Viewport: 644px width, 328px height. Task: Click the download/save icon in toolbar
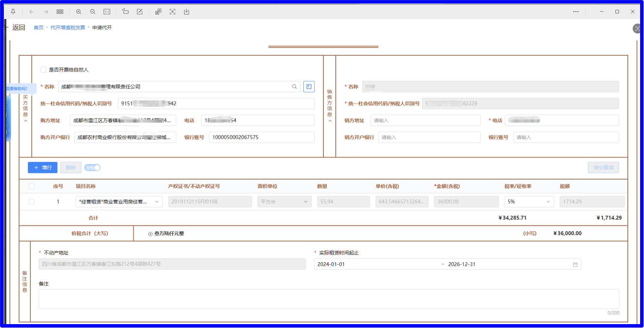click(187, 12)
